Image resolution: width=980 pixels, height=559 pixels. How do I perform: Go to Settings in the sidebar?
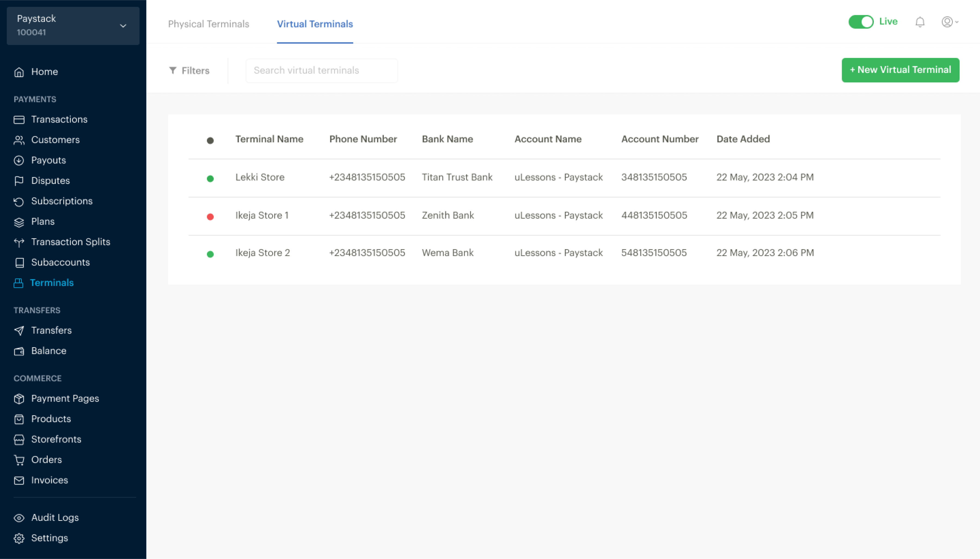[50, 538]
